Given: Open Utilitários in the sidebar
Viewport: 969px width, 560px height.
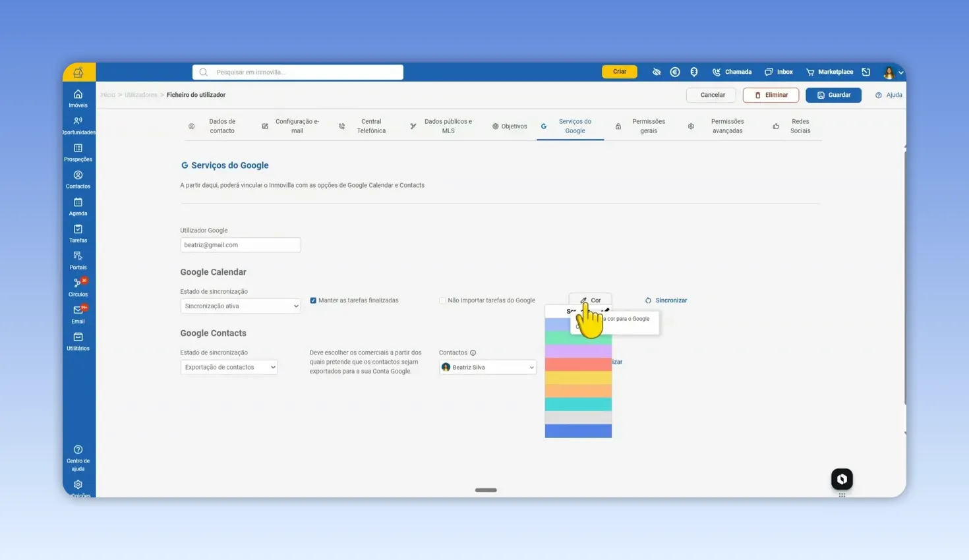Looking at the screenshot, I should [78, 341].
